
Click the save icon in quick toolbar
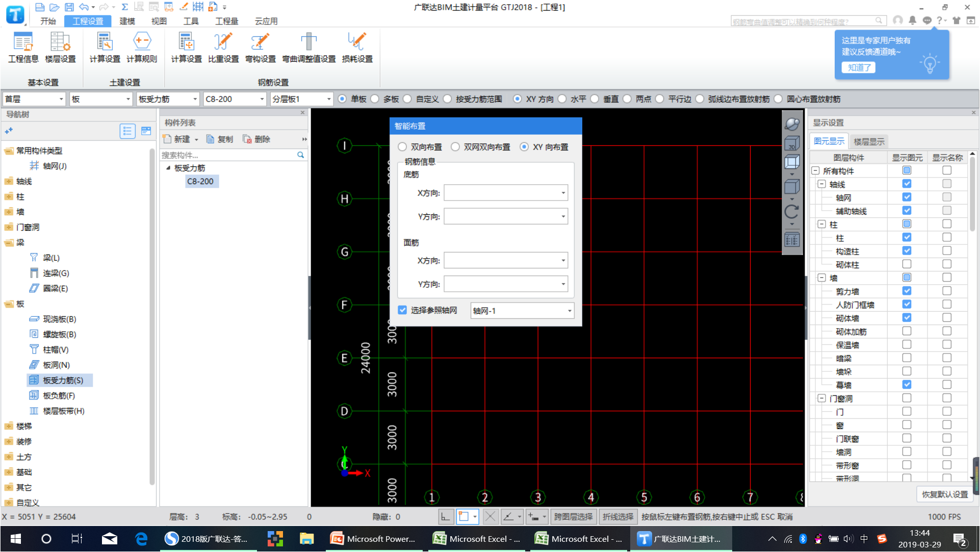click(69, 7)
